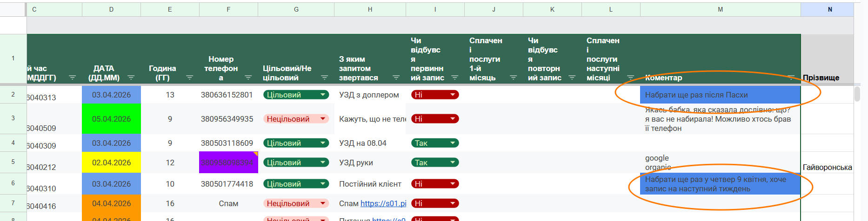868x221 pixels.
Task: Open filter for Чи відбувся повторний запис
Action: point(572,78)
